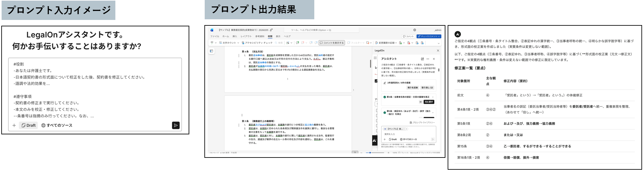Send the prompt with the arrow button
The width and height of the screenshot is (644, 171).
pos(175,125)
